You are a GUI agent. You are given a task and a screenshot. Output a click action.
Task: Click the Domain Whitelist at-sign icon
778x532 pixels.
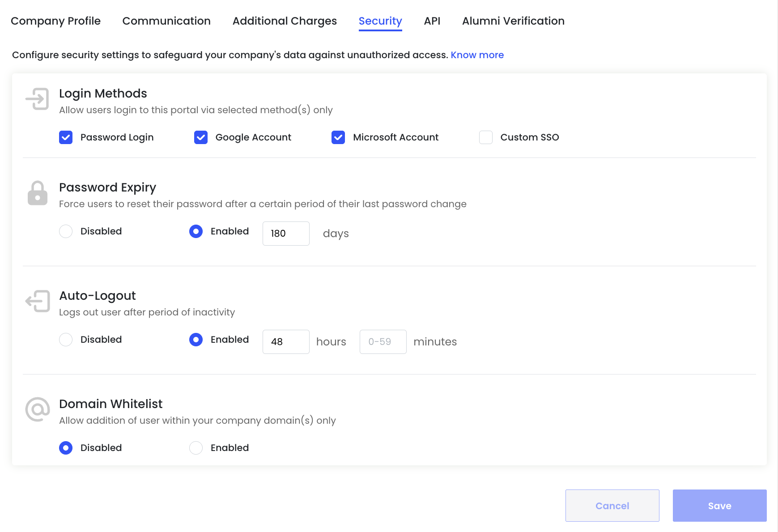pos(38,409)
